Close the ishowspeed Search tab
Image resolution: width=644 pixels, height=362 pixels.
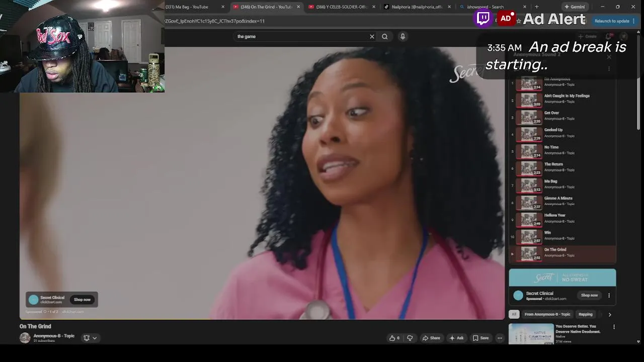pos(525,7)
